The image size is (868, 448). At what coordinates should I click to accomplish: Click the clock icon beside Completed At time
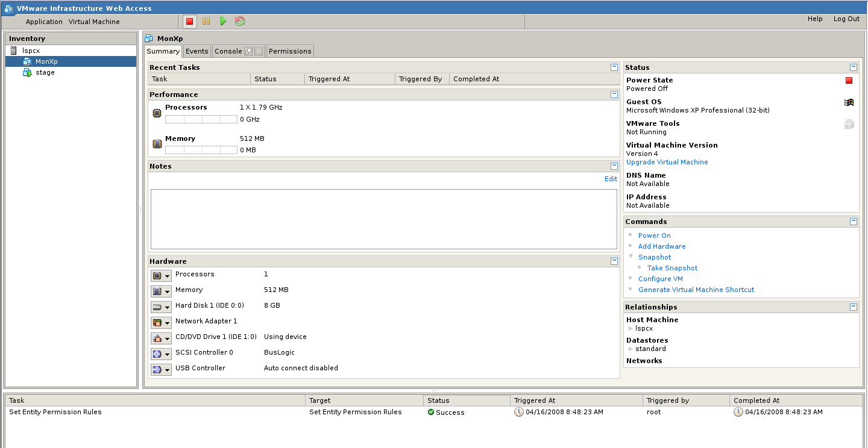click(738, 412)
